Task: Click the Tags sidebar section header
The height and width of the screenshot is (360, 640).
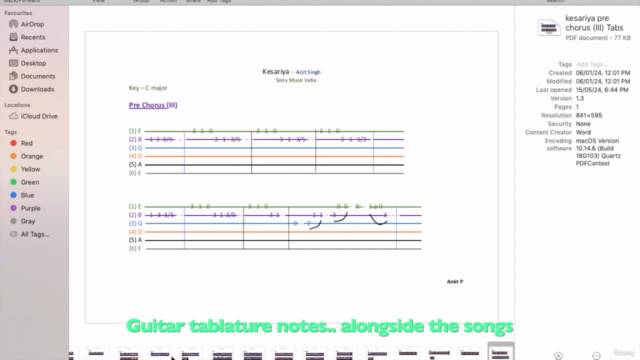Action: tap(11, 132)
